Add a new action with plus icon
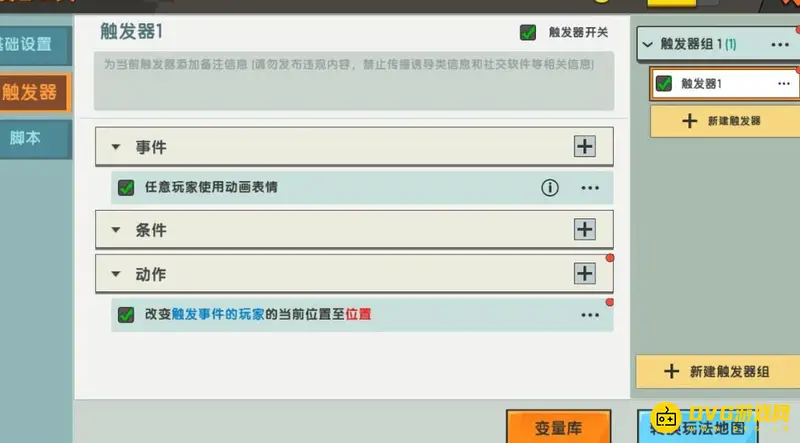 click(585, 274)
